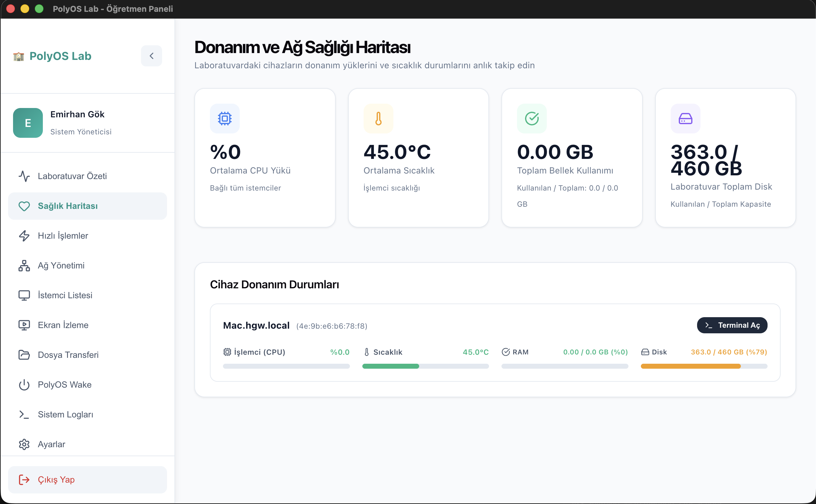Click the 363.0 / 460 GB (%79) disk reading
Viewport: 816px width, 504px height.
point(729,352)
